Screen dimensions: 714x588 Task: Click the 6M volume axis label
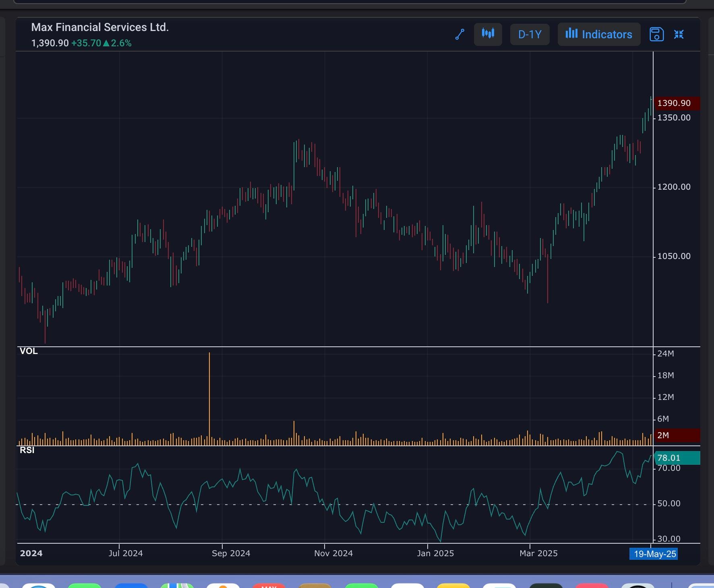tap(663, 419)
